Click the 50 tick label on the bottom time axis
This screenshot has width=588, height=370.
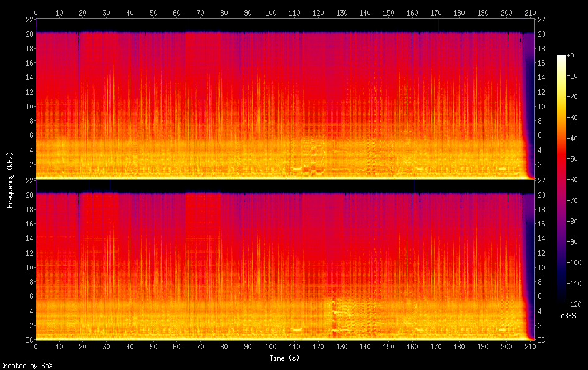point(153,347)
